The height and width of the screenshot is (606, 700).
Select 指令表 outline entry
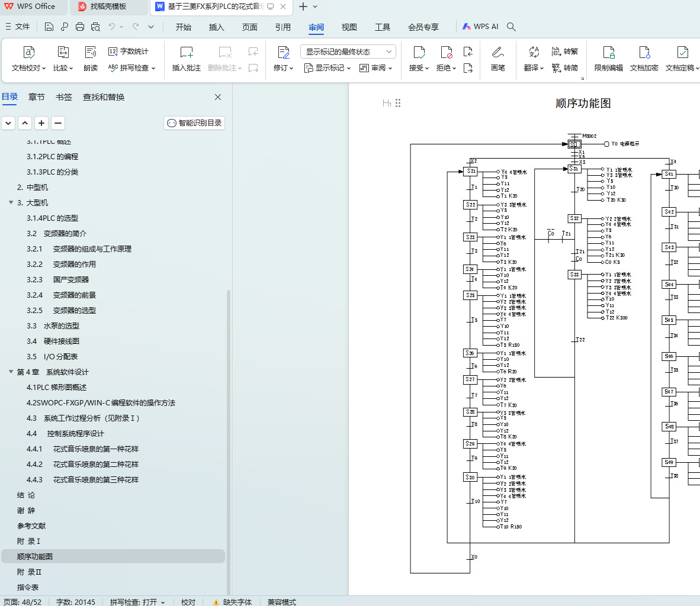pos(28,587)
